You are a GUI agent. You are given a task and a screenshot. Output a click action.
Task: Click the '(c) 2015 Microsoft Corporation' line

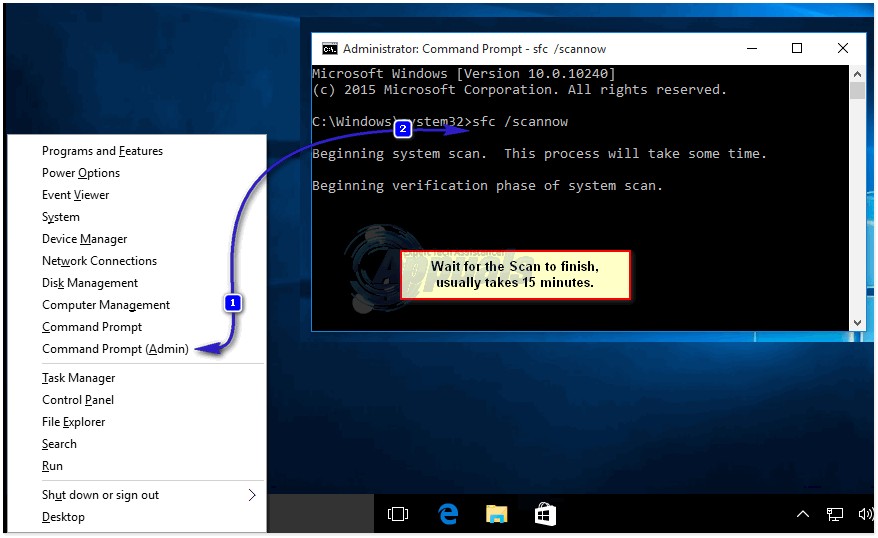(x=519, y=90)
